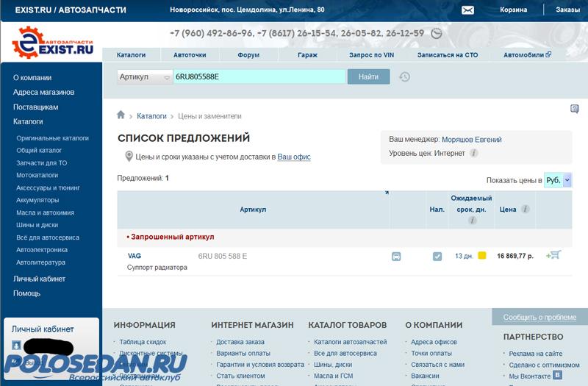Click into the article search field
588x386 pixels.
pos(259,77)
